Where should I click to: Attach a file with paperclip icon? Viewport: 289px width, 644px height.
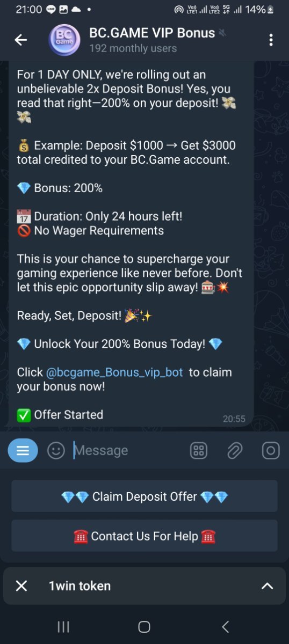pos(235,450)
